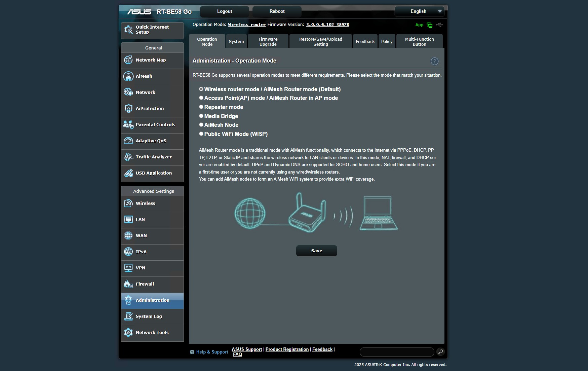Image resolution: width=588 pixels, height=371 pixels.
Task: Click the green network client status icon
Action: click(429, 25)
